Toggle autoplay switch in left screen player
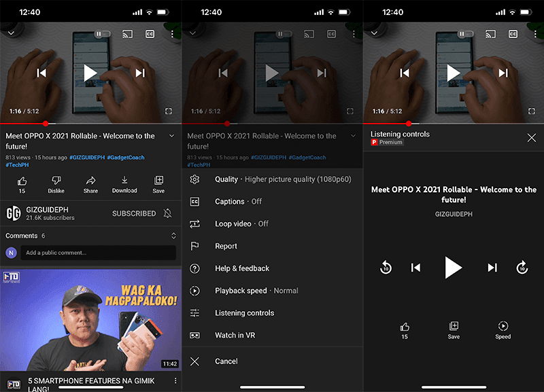The height and width of the screenshot is (392, 544). tap(103, 34)
